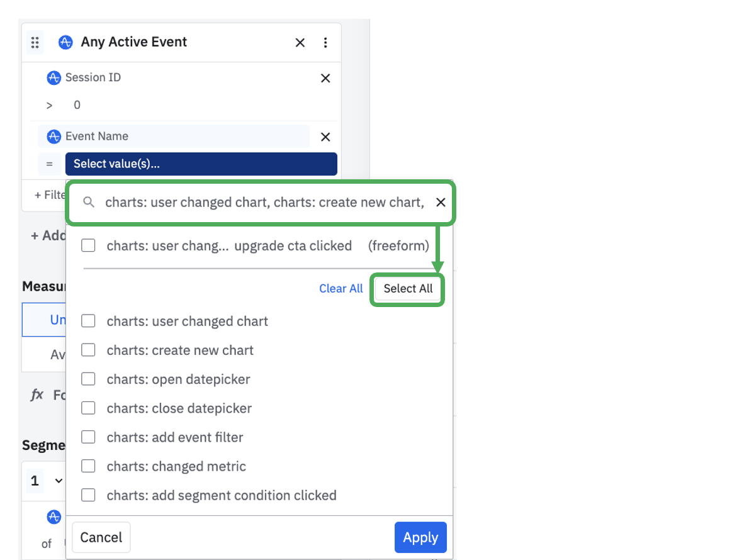Viewport: 749px width, 560px height.
Task: Remove the Session ID filter
Action: coord(325,78)
